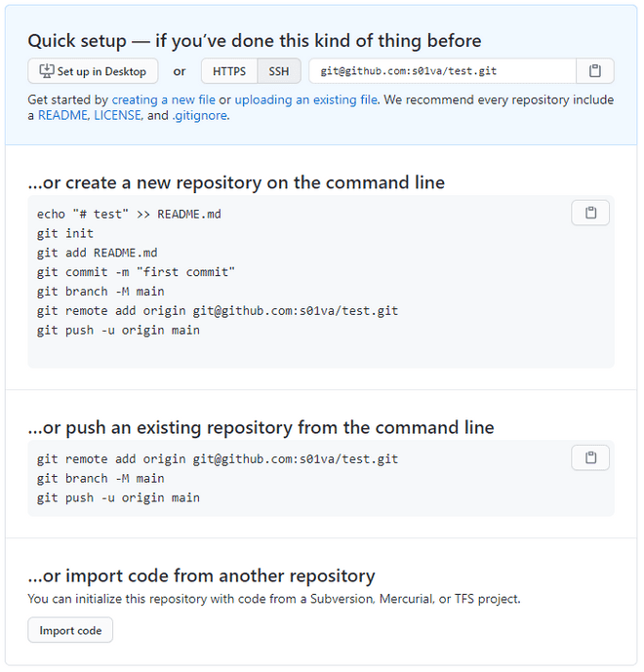Viewport: 644px width, 672px height.
Task: Copy the new repository commands block
Action: 590,213
